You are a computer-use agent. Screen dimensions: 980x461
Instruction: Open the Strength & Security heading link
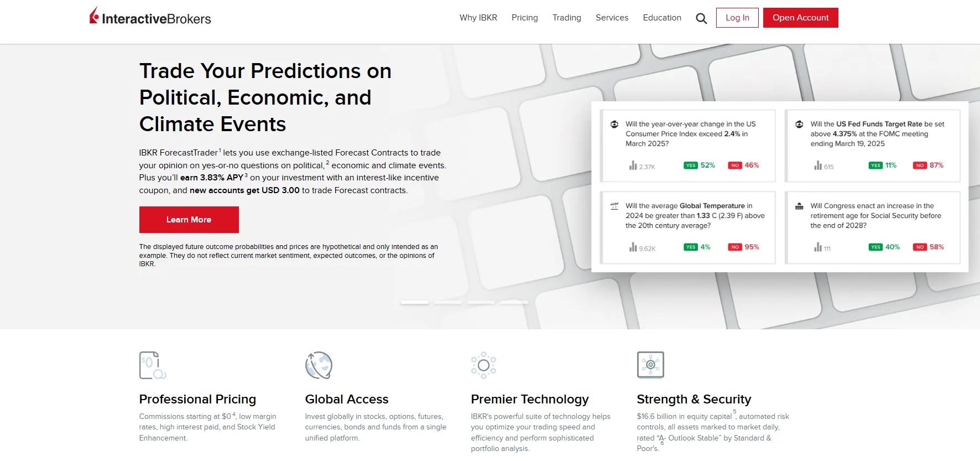[x=694, y=399]
